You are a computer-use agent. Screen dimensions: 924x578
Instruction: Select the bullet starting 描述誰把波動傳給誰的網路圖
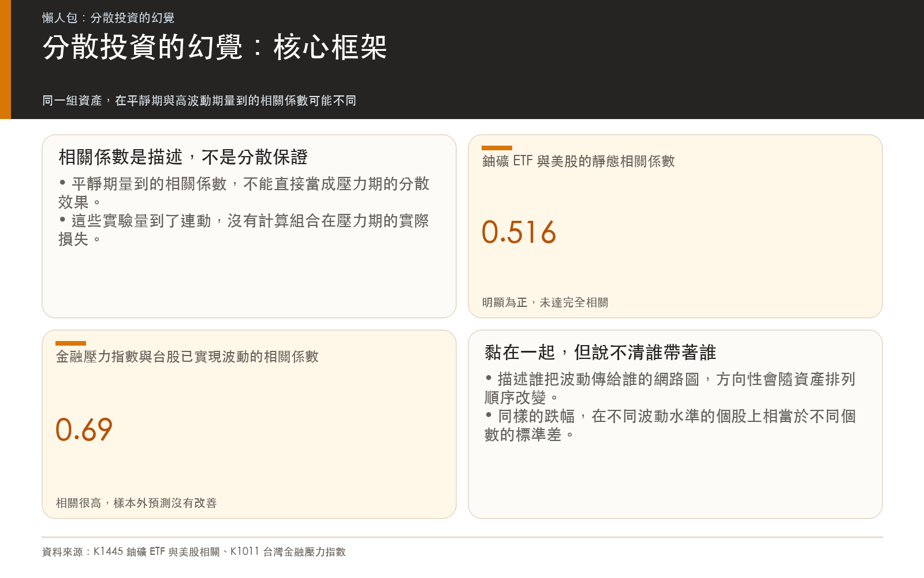click(670, 388)
